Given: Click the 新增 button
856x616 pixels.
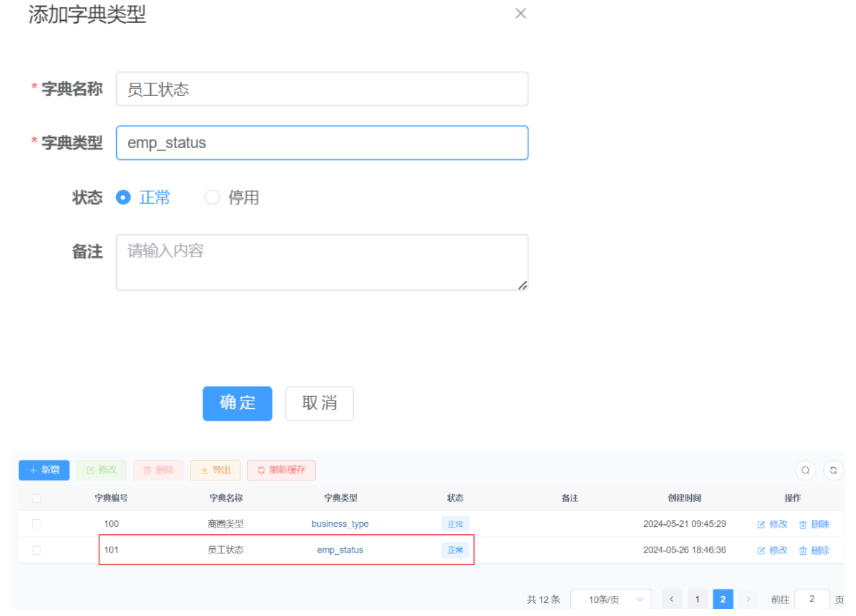Looking at the screenshot, I should pos(44,470).
